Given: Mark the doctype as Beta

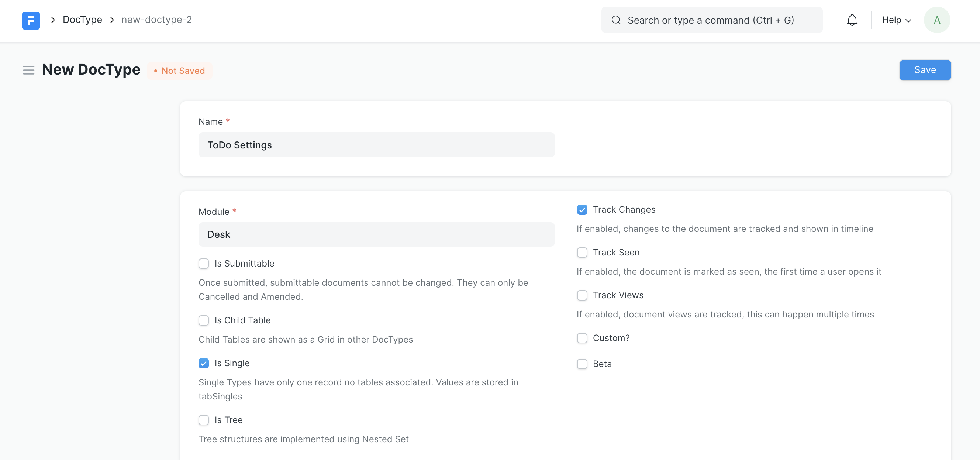Looking at the screenshot, I should [582, 364].
